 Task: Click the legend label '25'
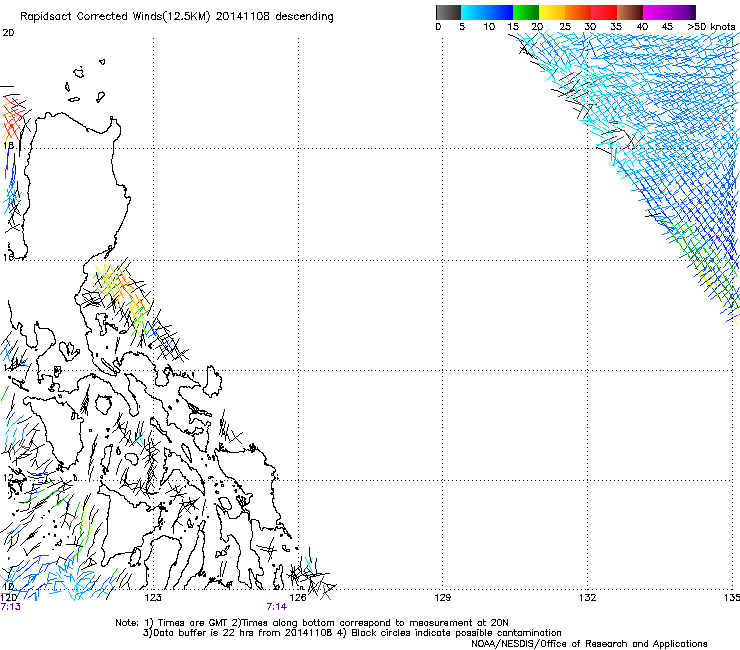pyautogui.click(x=565, y=27)
